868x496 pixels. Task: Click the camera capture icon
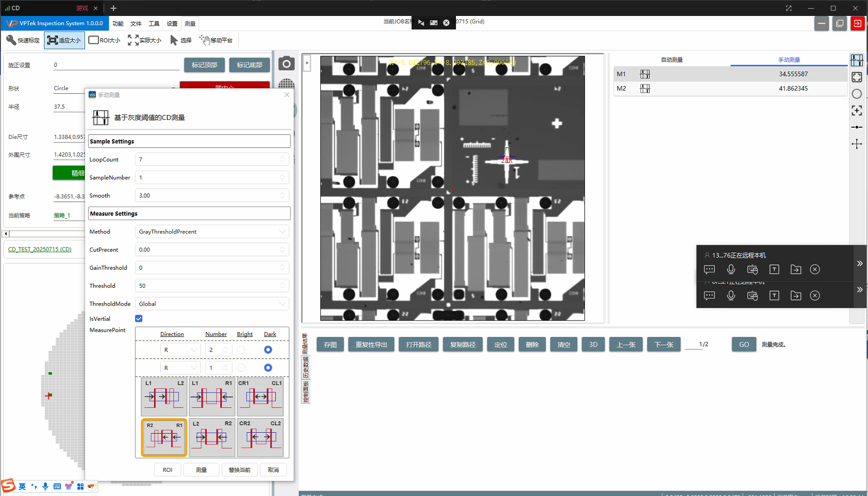click(x=286, y=63)
